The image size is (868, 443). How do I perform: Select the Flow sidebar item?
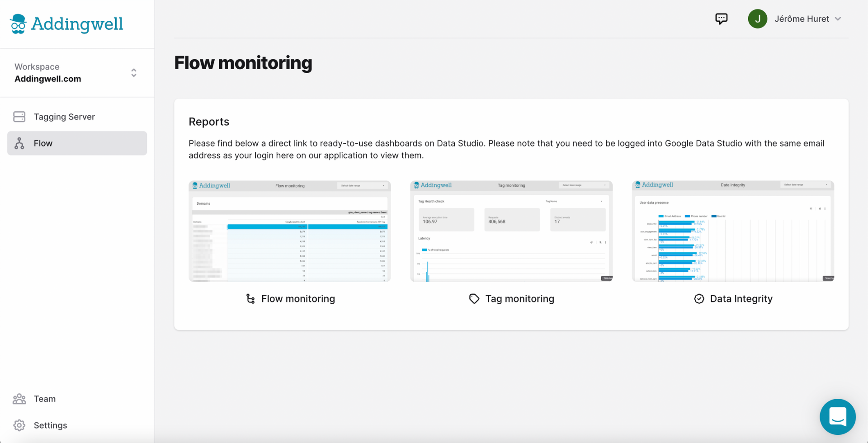(x=77, y=143)
